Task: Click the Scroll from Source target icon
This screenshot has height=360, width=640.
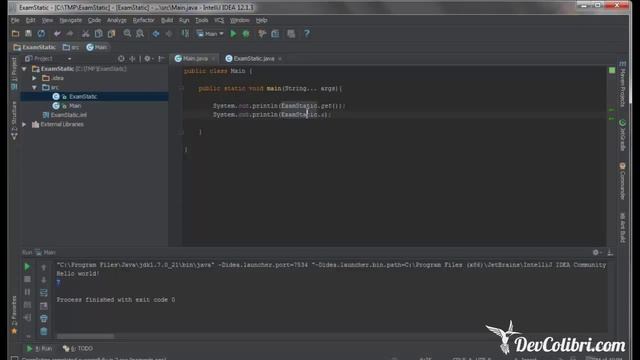Action: coord(121,59)
